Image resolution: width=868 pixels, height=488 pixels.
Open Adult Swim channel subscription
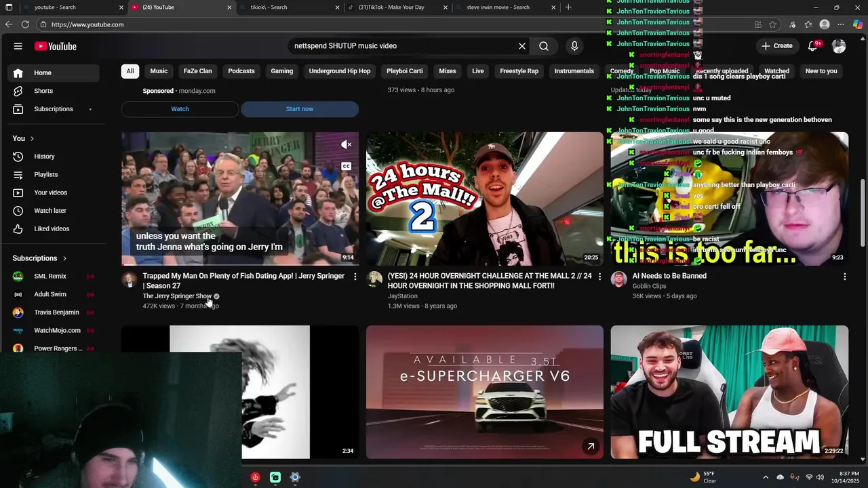[x=54, y=294]
